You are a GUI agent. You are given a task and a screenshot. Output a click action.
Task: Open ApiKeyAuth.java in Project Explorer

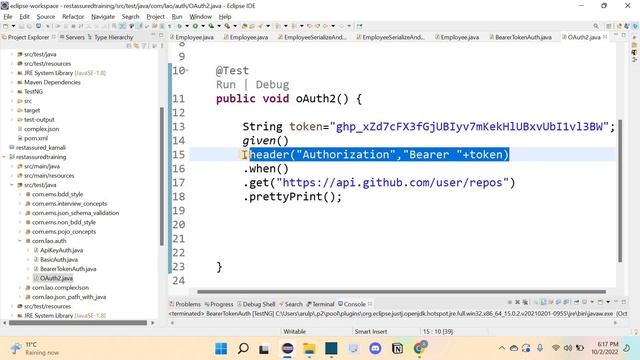pos(61,250)
